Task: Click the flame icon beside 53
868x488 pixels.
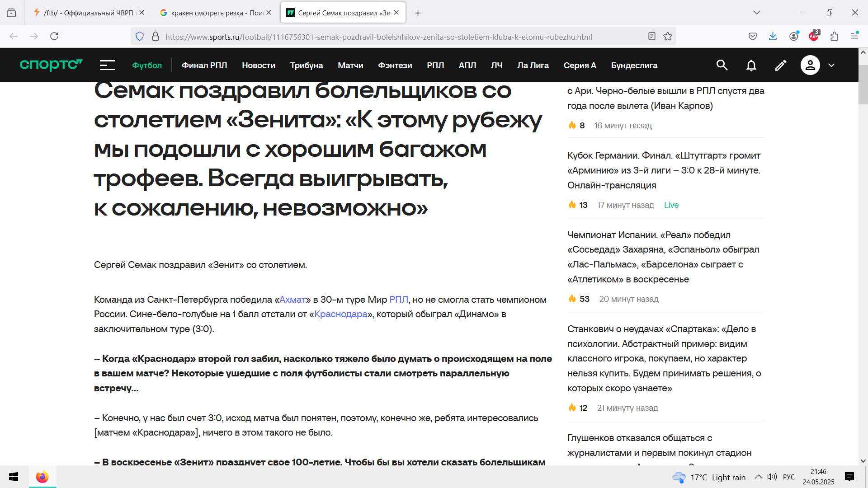Action: [572, 299]
